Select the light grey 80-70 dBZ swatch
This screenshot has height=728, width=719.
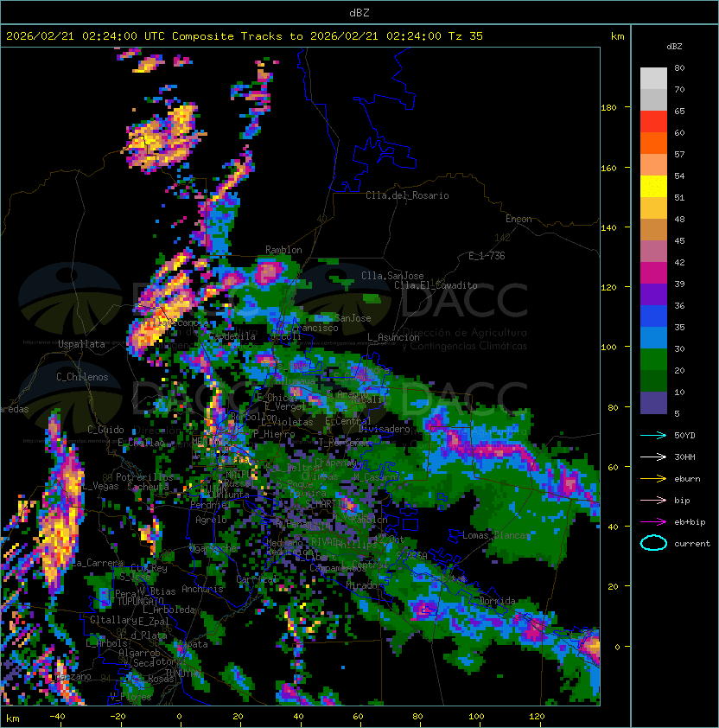(x=653, y=79)
